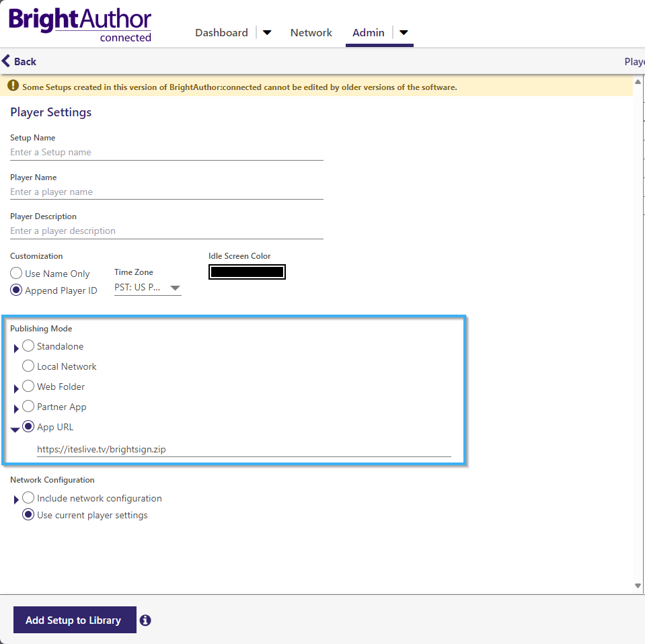
Task: Choose the Include network configuration option
Action: point(28,497)
